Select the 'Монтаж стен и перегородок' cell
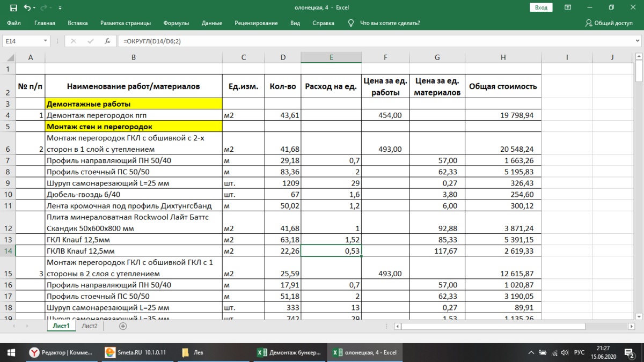Screen dimensions: 644x362 pyautogui.click(x=134, y=127)
